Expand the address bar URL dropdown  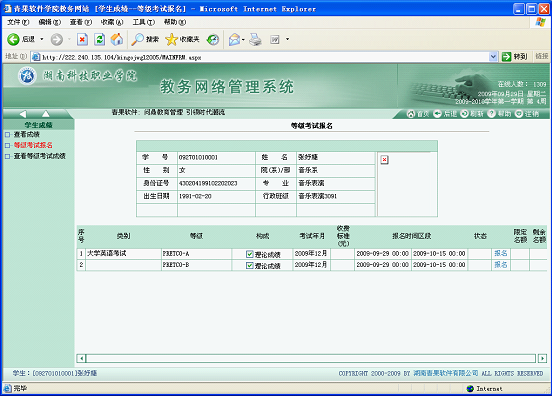493,56
